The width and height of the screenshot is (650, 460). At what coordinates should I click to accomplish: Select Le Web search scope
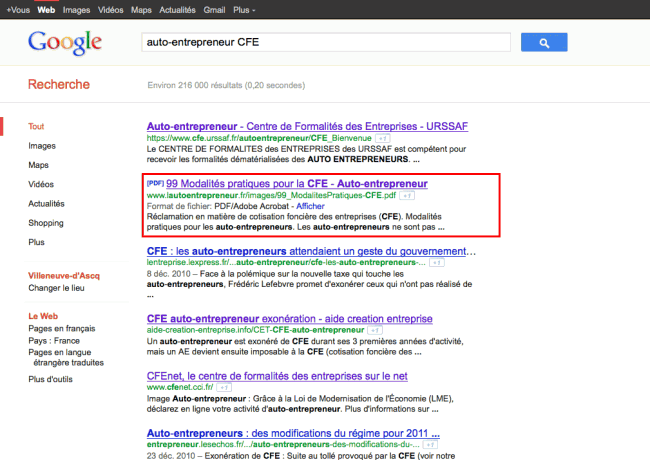click(43, 316)
